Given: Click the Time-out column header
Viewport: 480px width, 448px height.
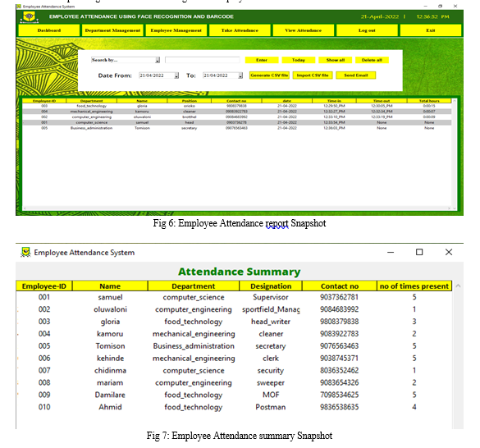Looking at the screenshot, I should (382, 101).
